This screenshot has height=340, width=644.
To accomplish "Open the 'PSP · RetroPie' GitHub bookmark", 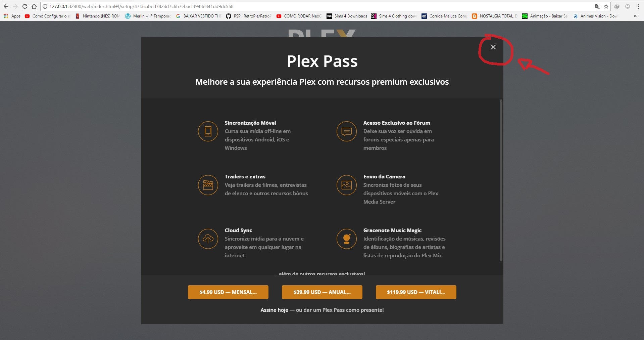I will tap(249, 16).
